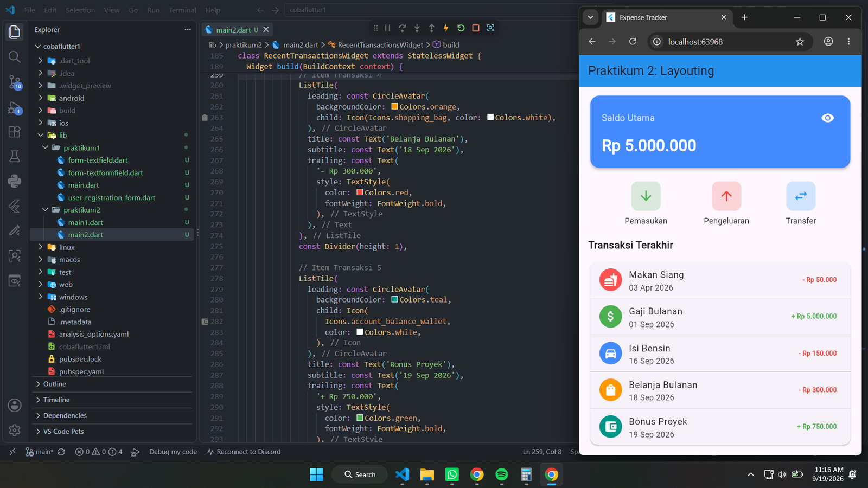The image size is (868, 488).
Task: Click the Colors.orange color swatch
Action: (394, 107)
